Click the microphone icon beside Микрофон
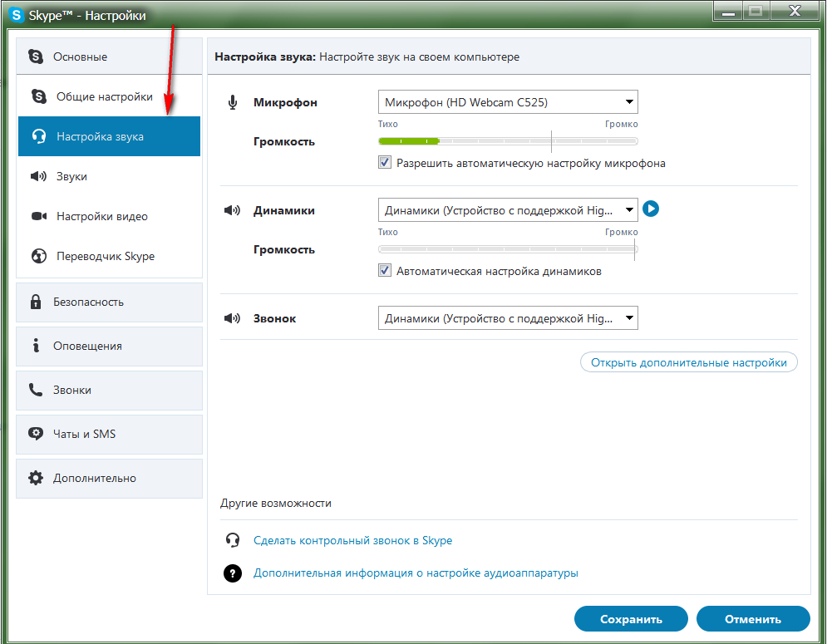 pos(233,102)
